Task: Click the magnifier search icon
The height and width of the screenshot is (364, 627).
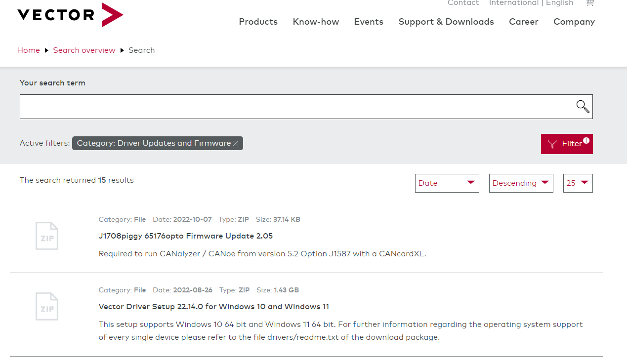Action: point(583,106)
